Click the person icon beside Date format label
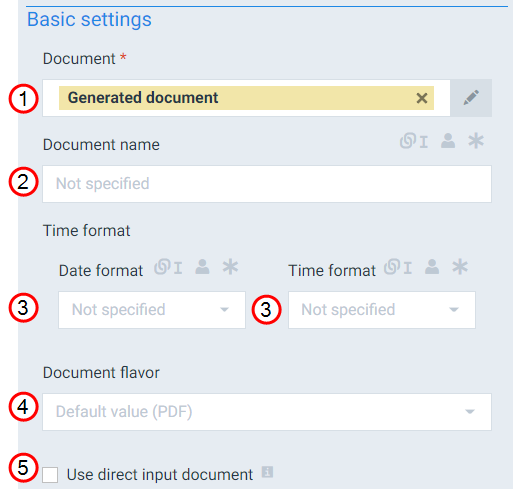The image size is (513, 489). pos(202,267)
